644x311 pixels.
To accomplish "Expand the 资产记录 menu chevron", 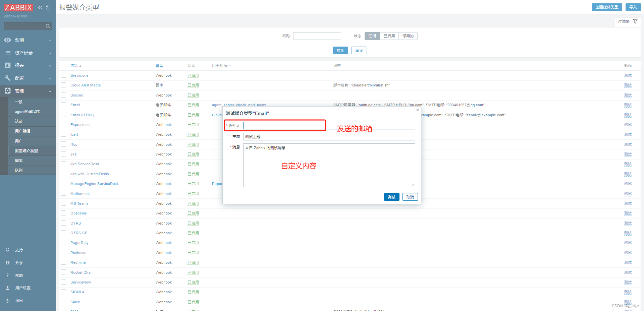I will tap(50, 53).
